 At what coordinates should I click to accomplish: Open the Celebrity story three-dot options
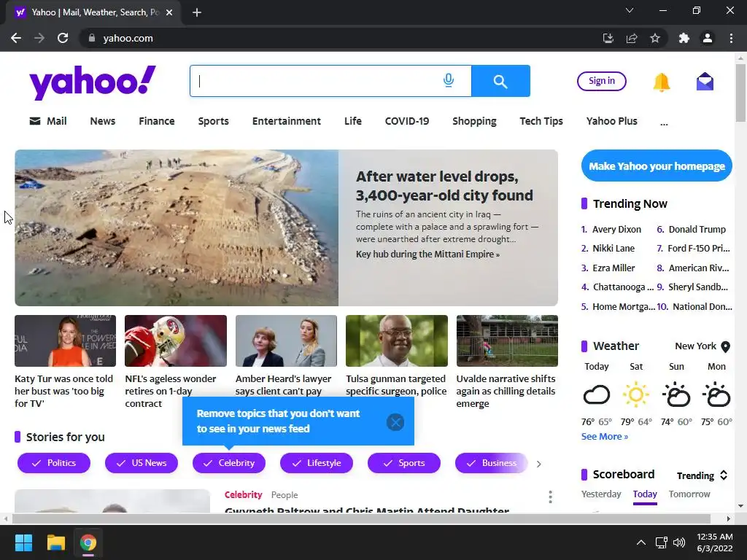[x=550, y=497]
